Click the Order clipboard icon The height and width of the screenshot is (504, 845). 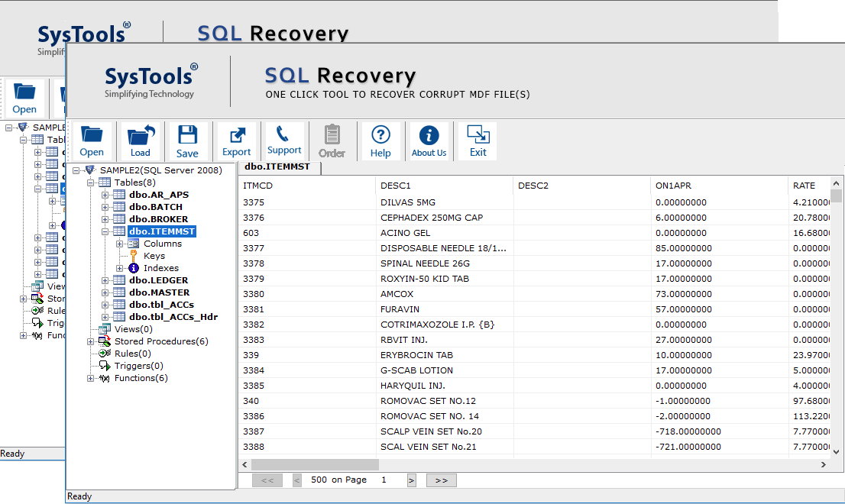click(332, 134)
